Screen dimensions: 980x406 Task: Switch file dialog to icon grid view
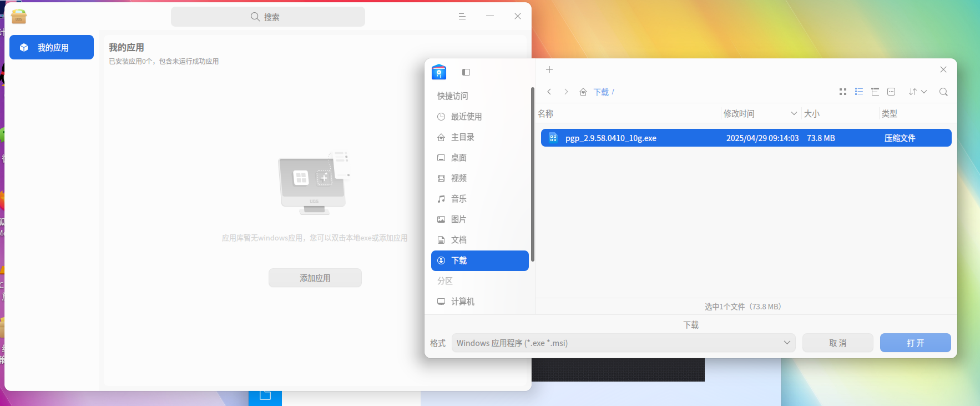point(843,92)
